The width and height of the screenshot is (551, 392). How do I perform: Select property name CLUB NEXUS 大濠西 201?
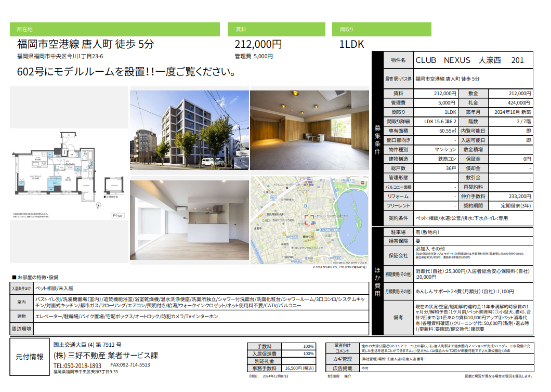470,60
